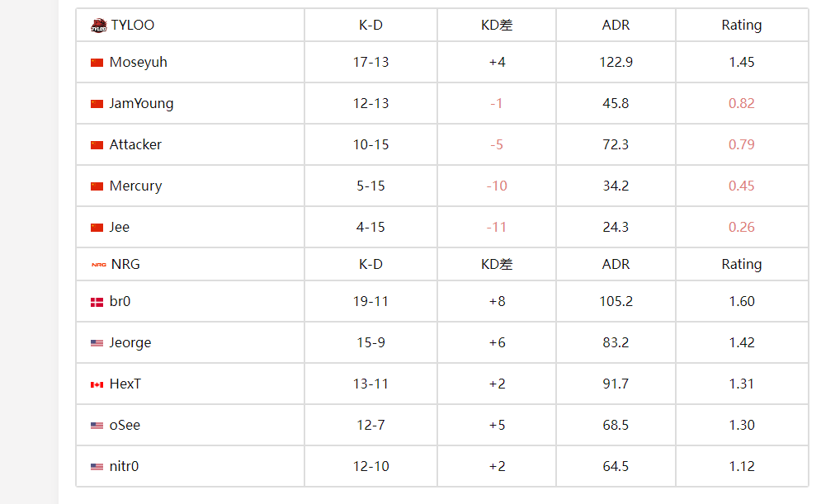Click the US flag beside oSee

click(x=97, y=426)
